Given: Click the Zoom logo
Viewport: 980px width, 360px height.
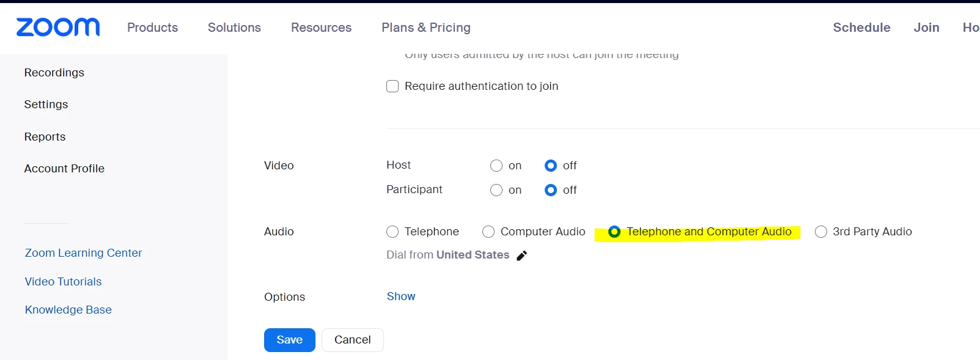Looking at the screenshot, I should pyautogui.click(x=58, y=28).
